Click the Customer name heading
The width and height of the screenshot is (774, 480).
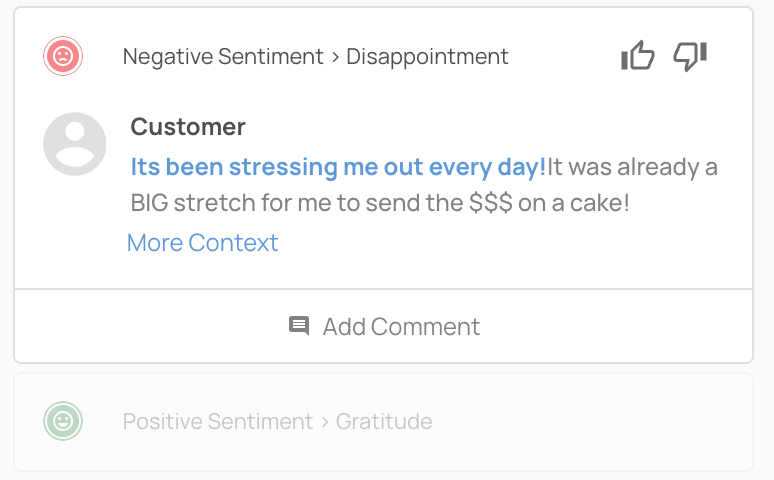[188, 127]
